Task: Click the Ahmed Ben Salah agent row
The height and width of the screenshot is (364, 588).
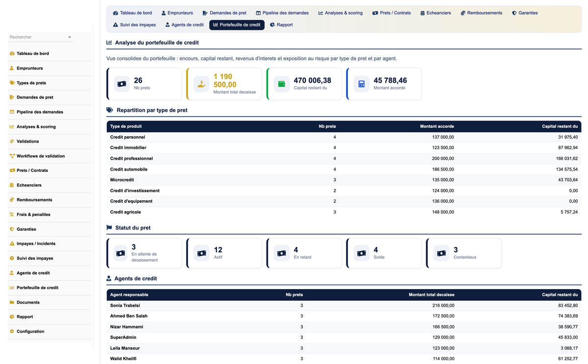Action: tap(344, 316)
